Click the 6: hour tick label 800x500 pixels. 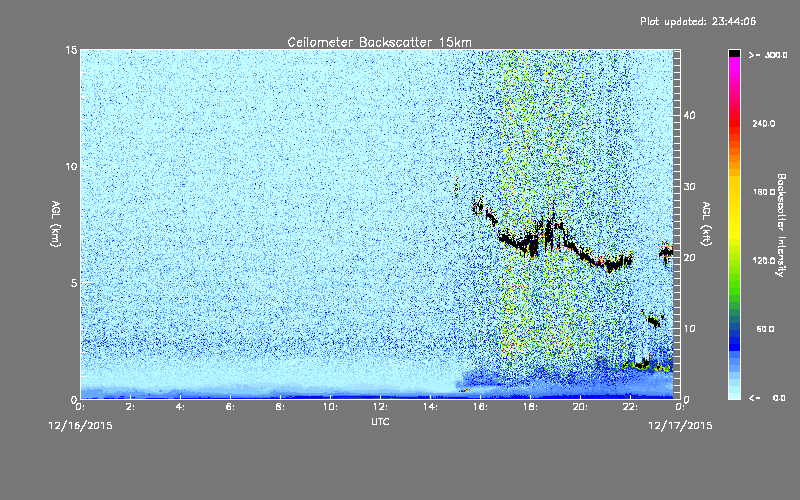[230, 407]
